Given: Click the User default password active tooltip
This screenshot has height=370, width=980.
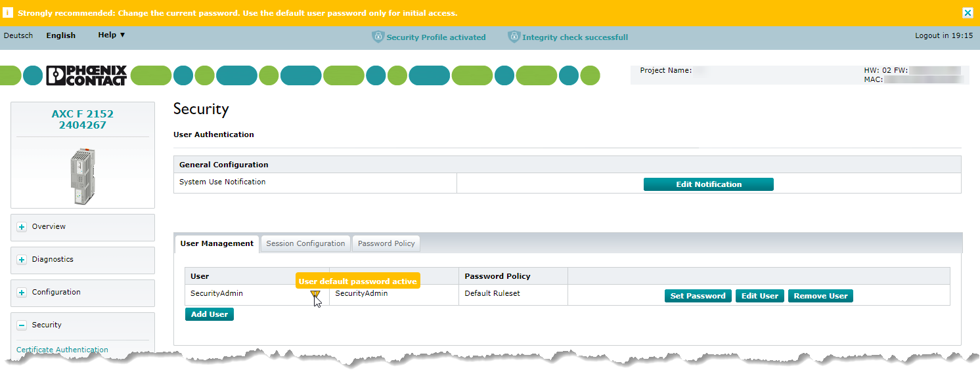Looking at the screenshot, I should click(x=358, y=281).
